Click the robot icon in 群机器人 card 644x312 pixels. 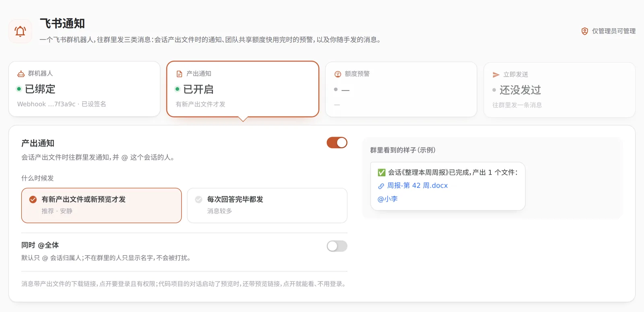point(21,74)
